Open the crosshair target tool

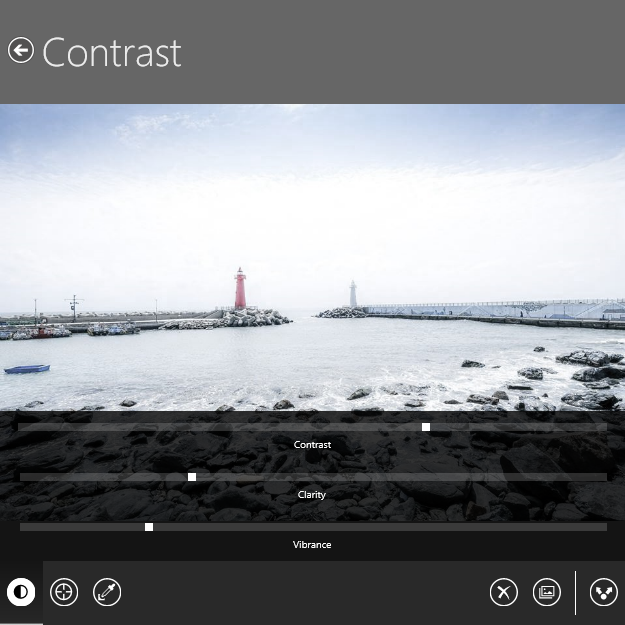[x=64, y=592]
